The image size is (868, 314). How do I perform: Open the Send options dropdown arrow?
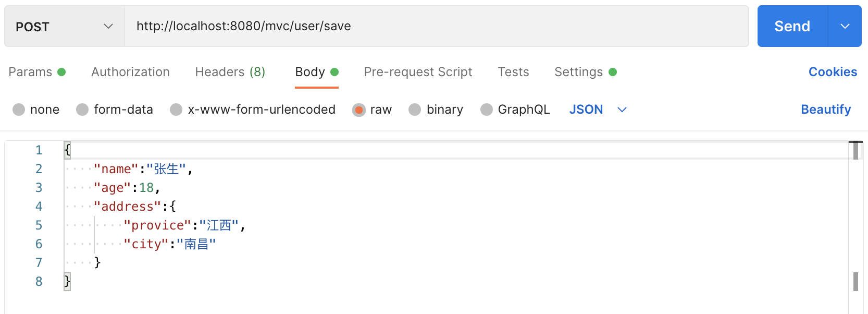tap(845, 26)
